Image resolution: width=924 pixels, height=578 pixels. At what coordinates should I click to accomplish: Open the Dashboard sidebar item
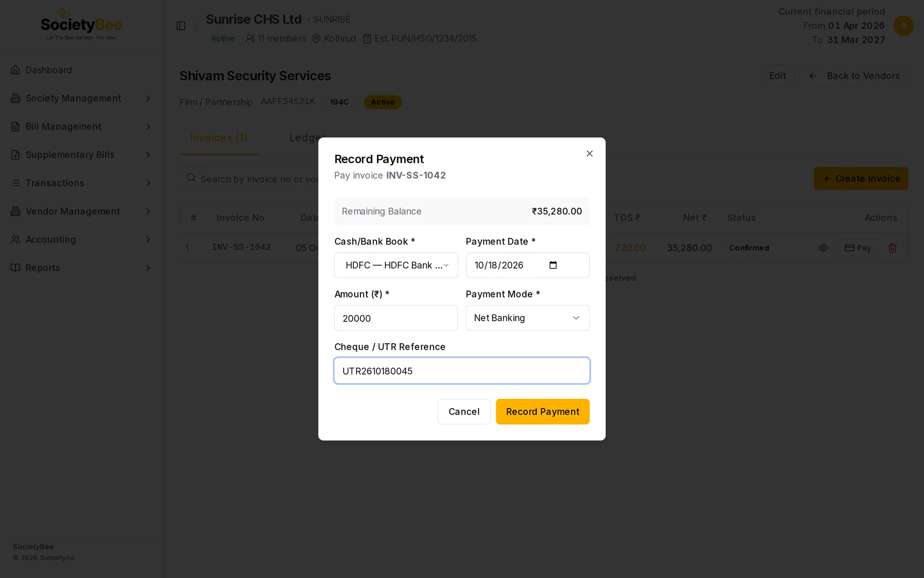[x=81, y=70]
